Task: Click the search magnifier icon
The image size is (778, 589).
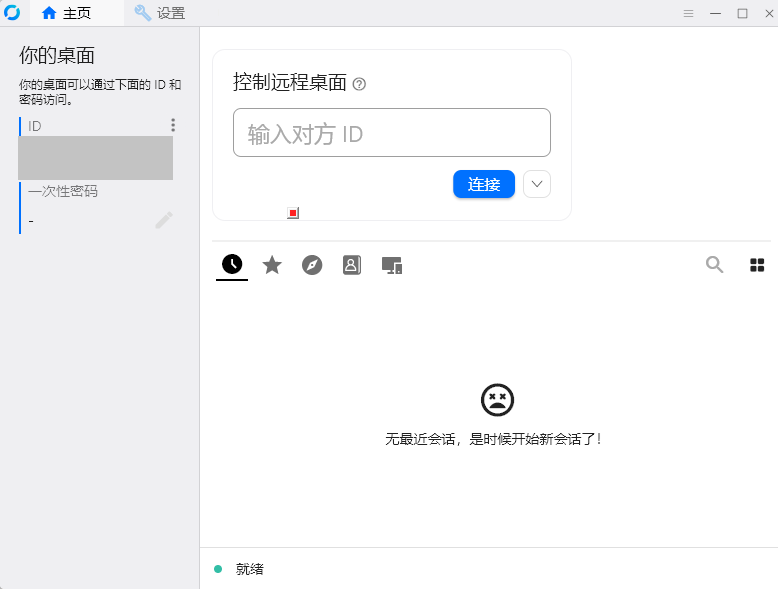Action: pyautogui.click(x=714, y=264)
